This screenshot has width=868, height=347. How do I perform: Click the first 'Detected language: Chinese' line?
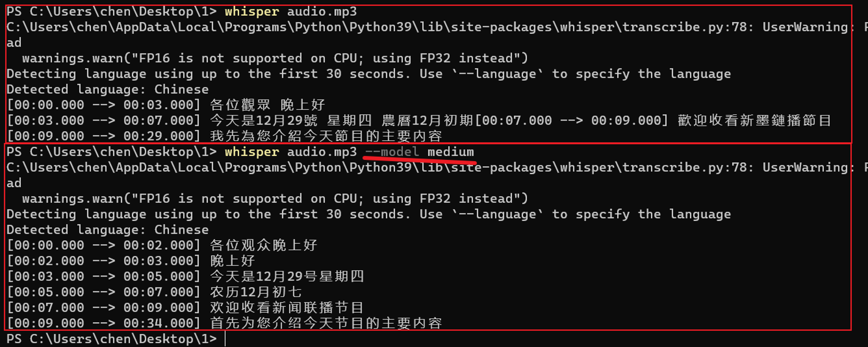click(108, 89)
